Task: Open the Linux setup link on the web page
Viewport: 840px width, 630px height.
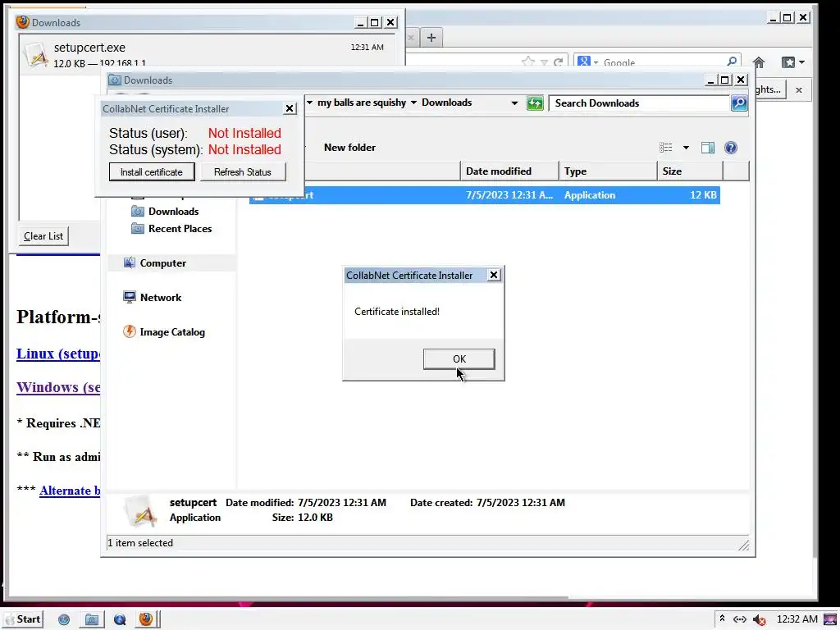Action: pos(58,354)
